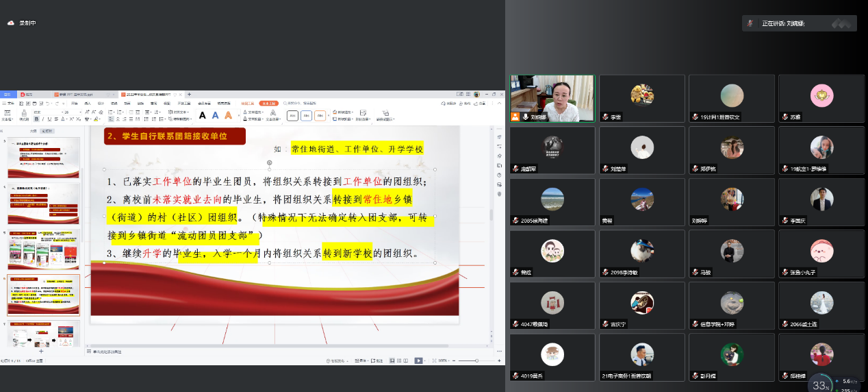This screenshot has width=868, height=392.
Task: Click the Format Painter brush icon
Action: pos(24,112)
